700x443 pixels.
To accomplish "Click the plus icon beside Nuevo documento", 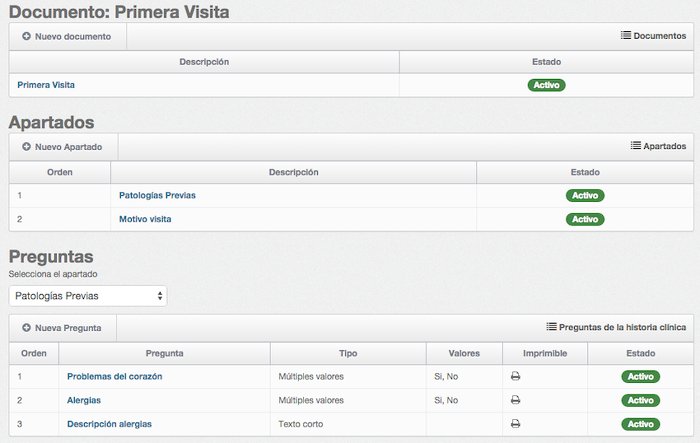I will point(26,36).
